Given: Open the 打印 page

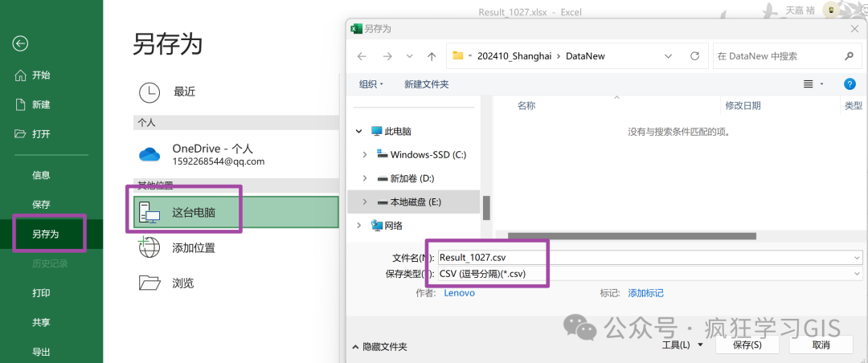Looking at the screenshot, I should click(41, 292).
